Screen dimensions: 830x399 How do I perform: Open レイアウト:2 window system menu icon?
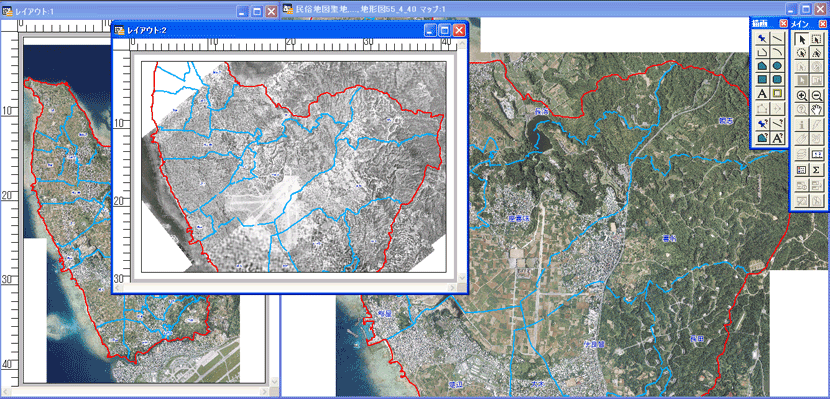tap(119, 31)
